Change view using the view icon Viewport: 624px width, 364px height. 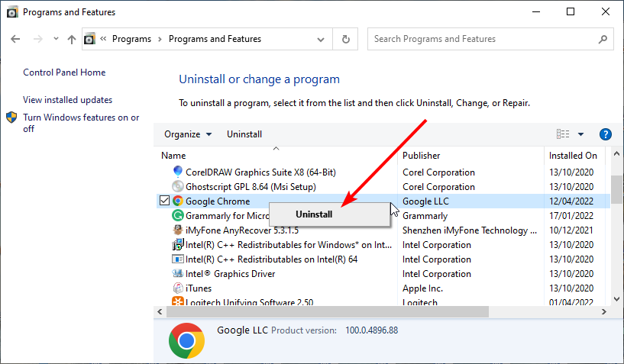coord(563,134)
